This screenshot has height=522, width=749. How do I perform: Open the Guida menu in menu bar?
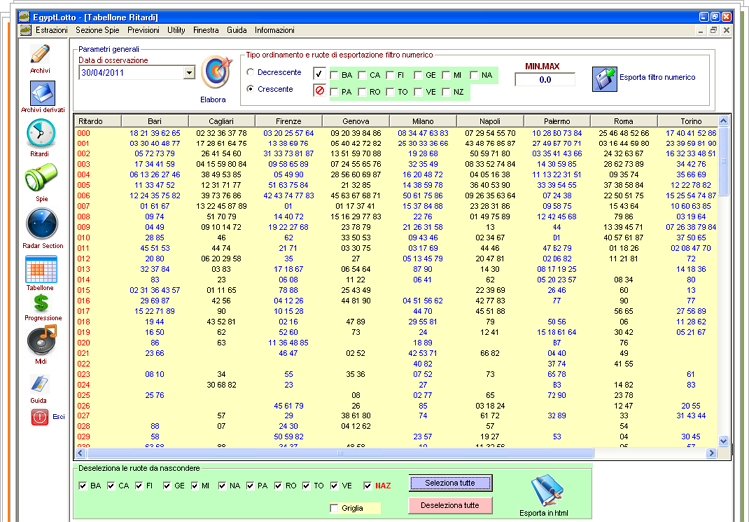(x=237, y=30)
